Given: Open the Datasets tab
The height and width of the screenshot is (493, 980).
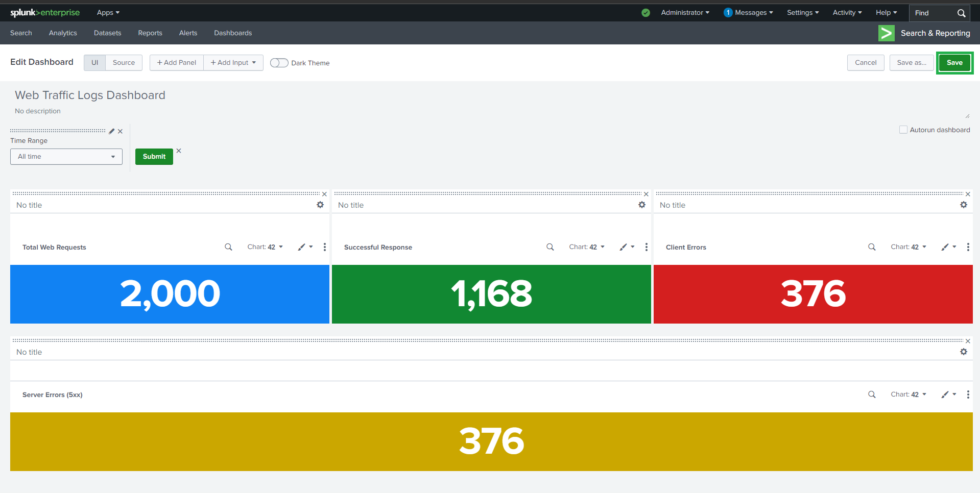Looking at the screenshot, I should point(108,33).
